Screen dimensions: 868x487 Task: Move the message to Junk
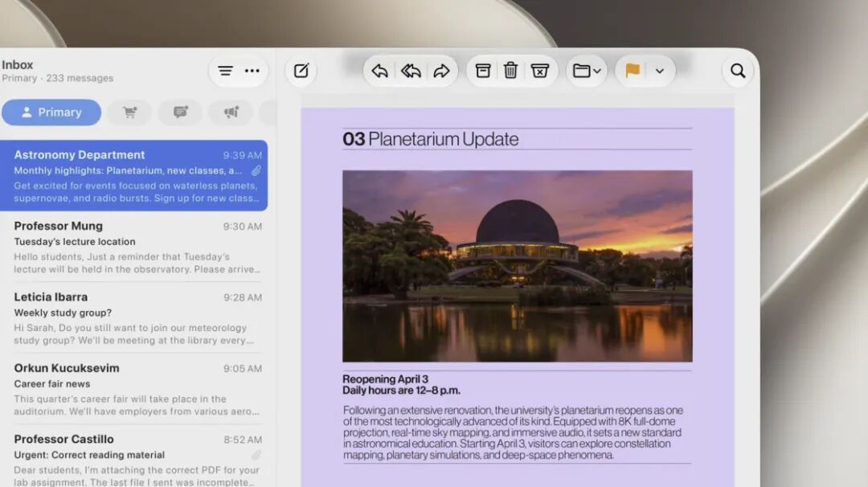coord(540,71)
